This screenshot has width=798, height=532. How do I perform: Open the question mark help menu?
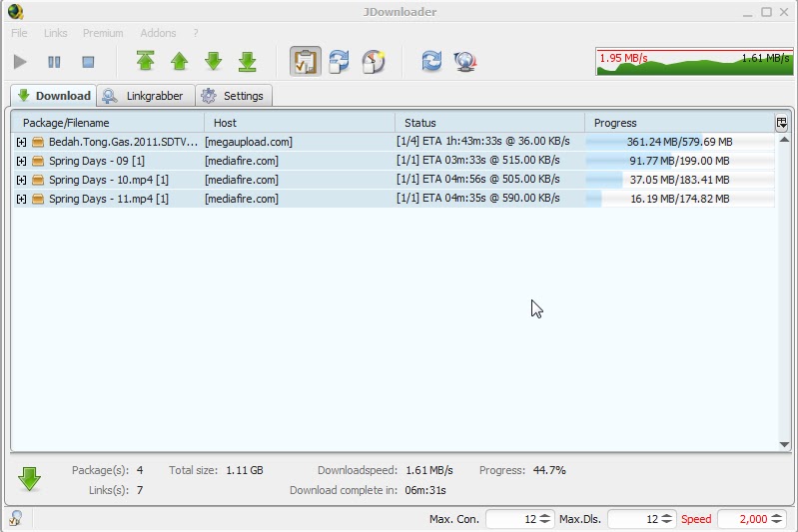[196, 33]
